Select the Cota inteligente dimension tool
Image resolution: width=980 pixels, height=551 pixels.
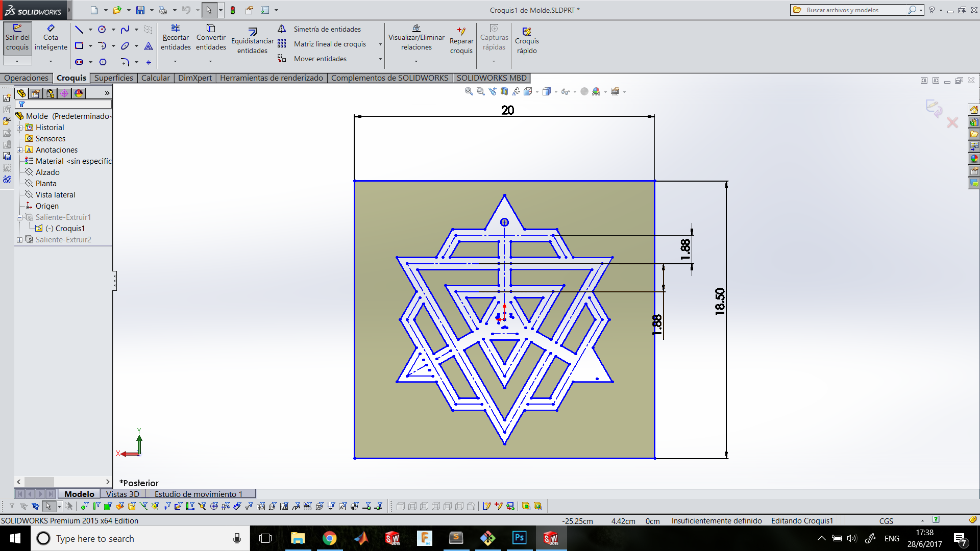(51, 38)
